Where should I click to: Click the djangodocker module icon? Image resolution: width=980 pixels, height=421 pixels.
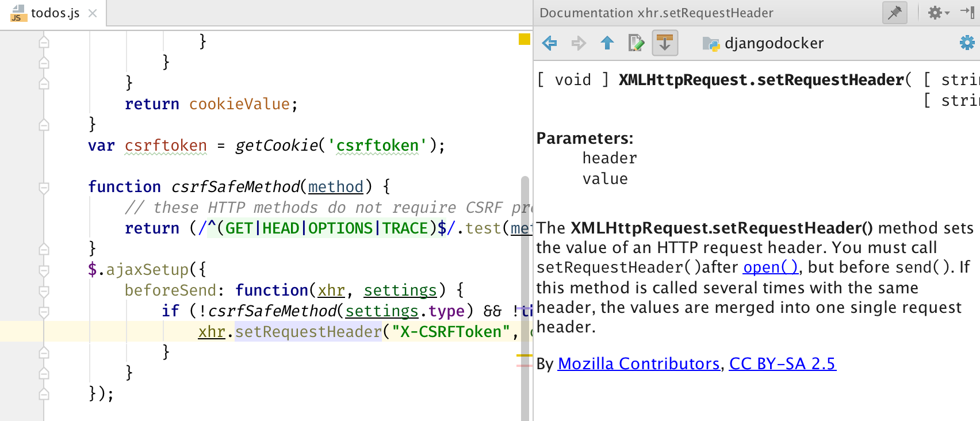point(711,44)
